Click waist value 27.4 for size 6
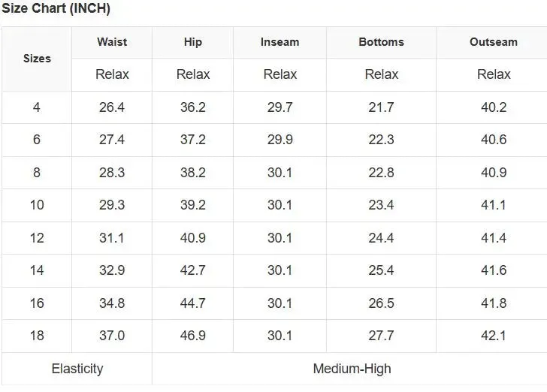547x392 pixels. pyautogui.click(x=112, y=140)
